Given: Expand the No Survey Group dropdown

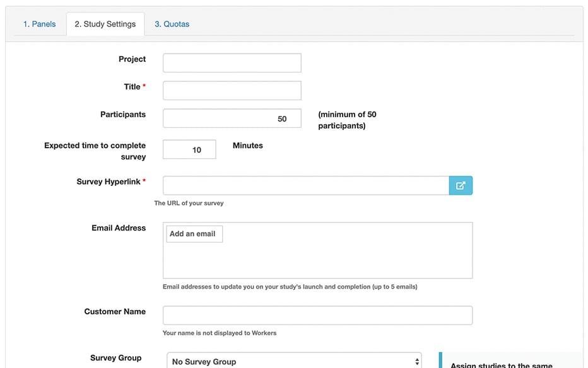Looking at the screenshot, I should pos(294,361).
